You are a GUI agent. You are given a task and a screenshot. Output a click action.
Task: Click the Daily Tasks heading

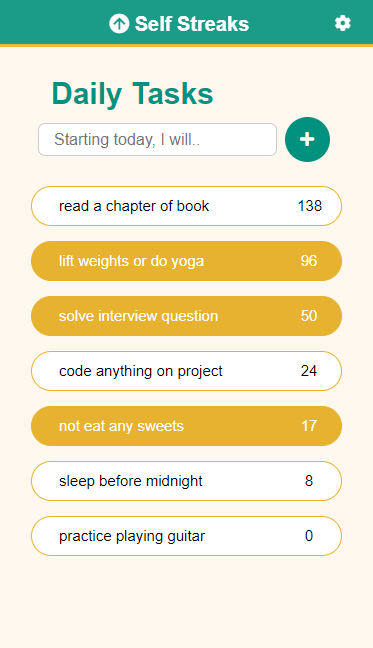132,93
